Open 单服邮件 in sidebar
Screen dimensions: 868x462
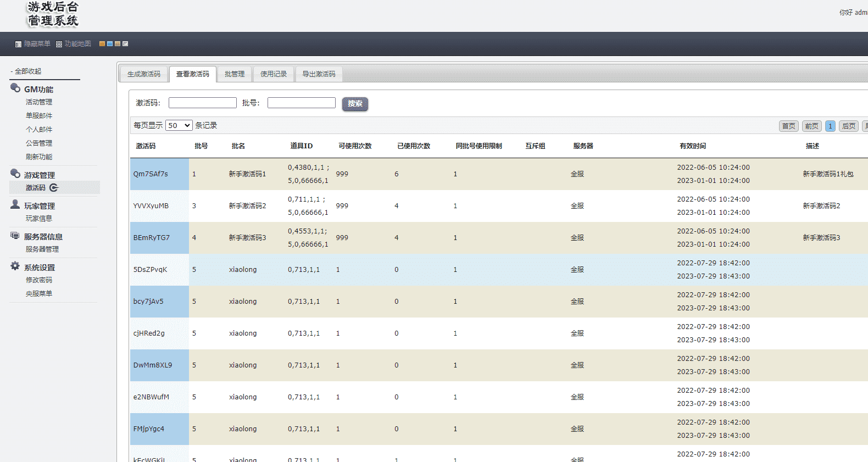(39, 116)
